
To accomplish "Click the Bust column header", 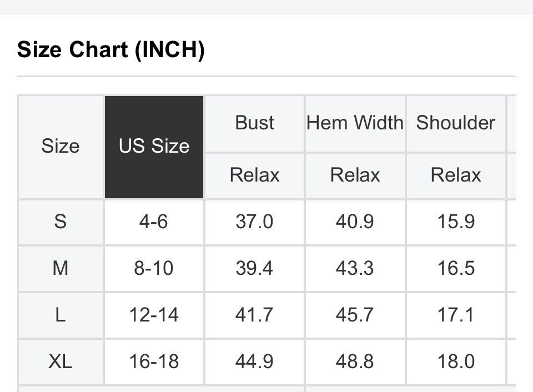I will pos(254,123).
